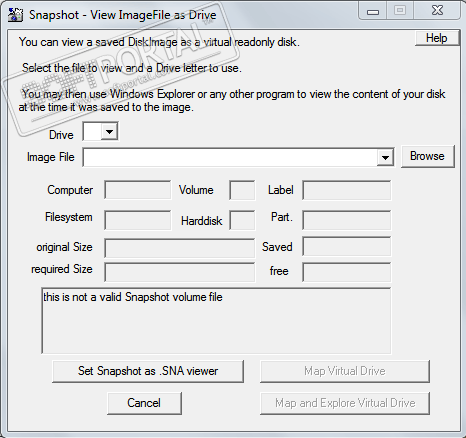
Task: Click the free space field
Action: [x=346, y=272]
